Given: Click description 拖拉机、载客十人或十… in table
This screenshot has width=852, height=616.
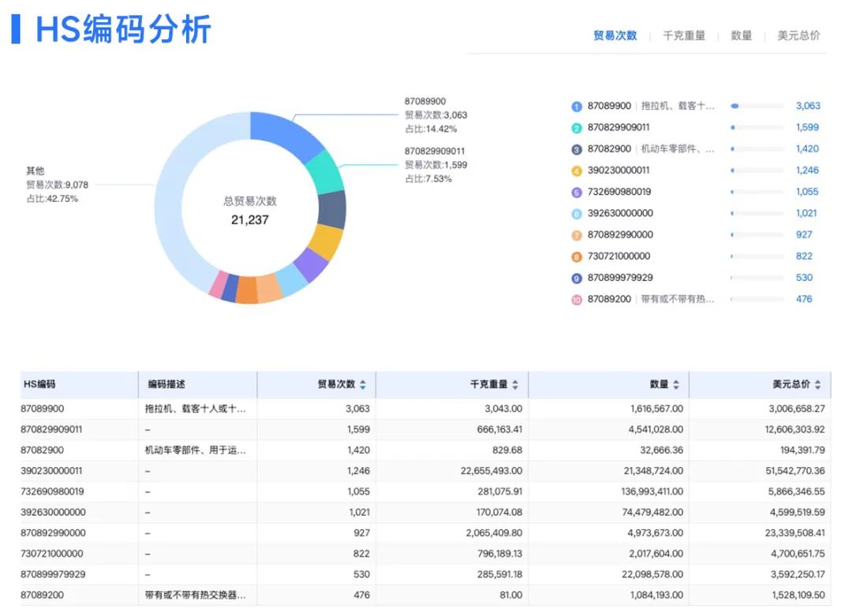Looking at the screenshot, I should [196, 409].
